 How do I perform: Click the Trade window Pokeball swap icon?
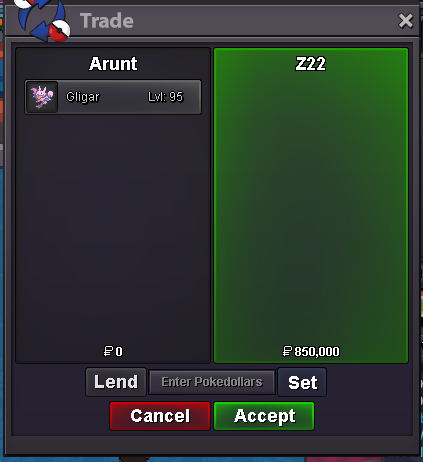43,20
